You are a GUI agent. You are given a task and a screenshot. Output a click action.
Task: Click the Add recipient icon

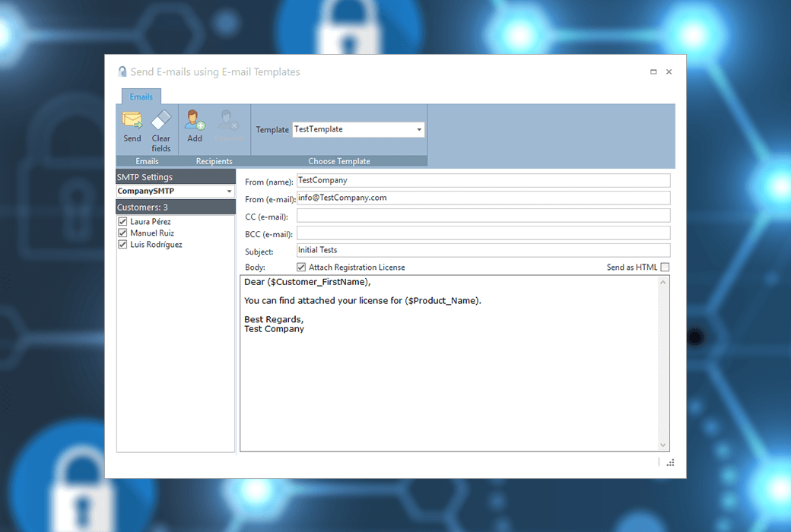click(195, 121)
